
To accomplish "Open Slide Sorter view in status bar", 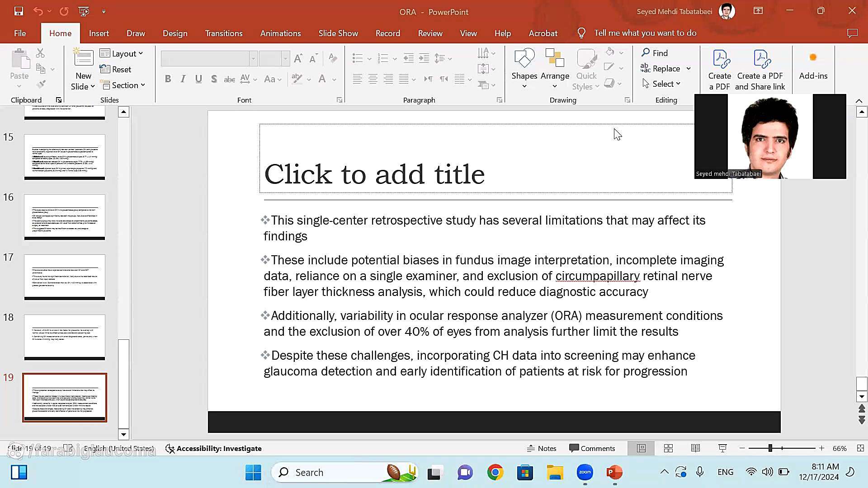I will pyautogui.click(x=668, y=448).
